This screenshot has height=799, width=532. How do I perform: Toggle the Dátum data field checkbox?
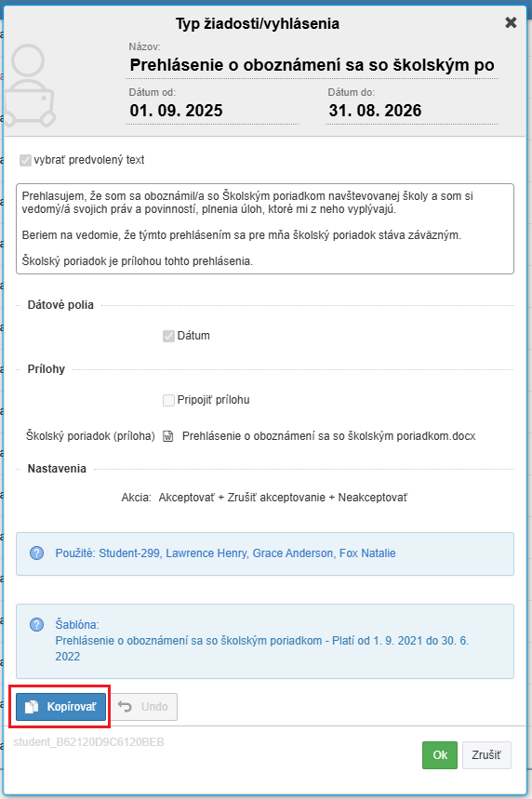(168, 336)
